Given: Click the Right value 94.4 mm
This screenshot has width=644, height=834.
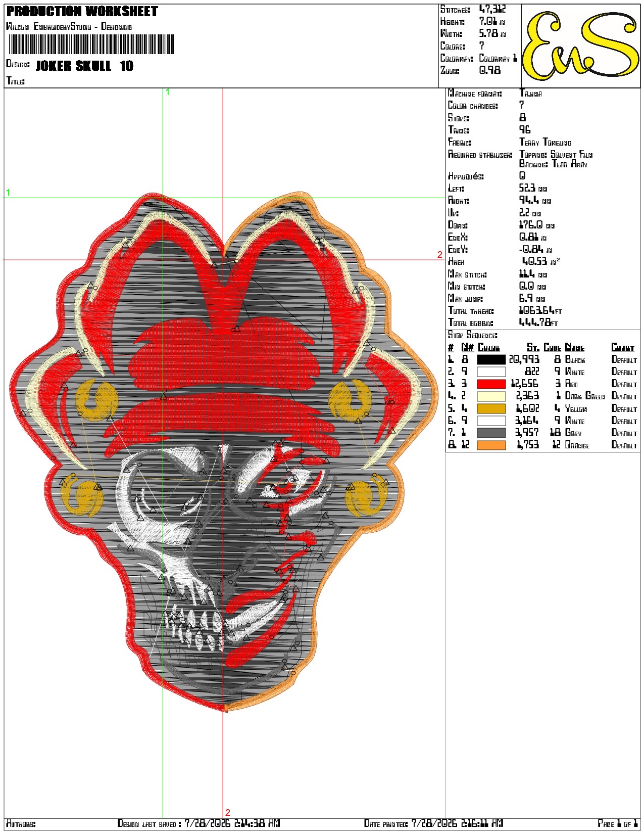Looking at the screenshot, I should coord(535,201).
